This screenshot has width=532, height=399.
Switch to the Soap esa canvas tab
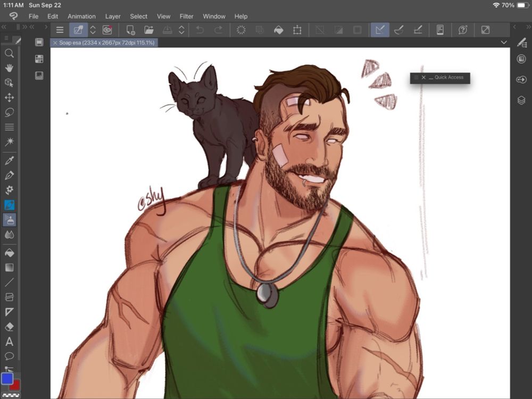point(106,43)
